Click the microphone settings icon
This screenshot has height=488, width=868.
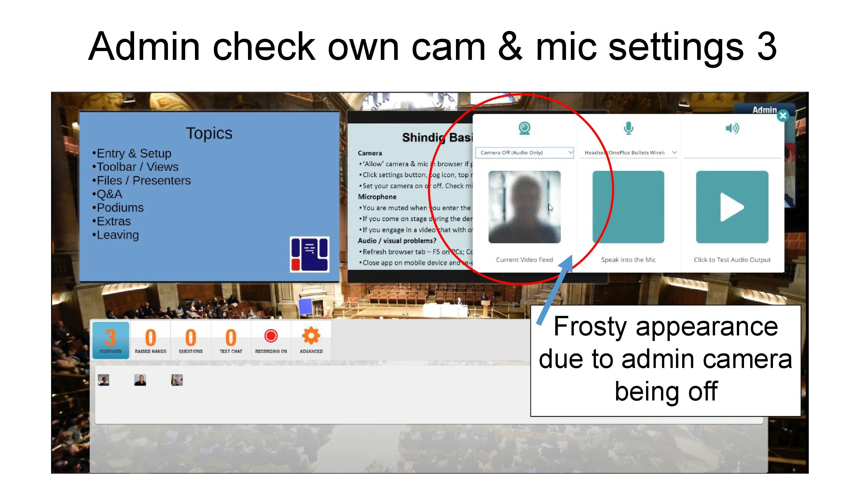click(x=629, y=128)
